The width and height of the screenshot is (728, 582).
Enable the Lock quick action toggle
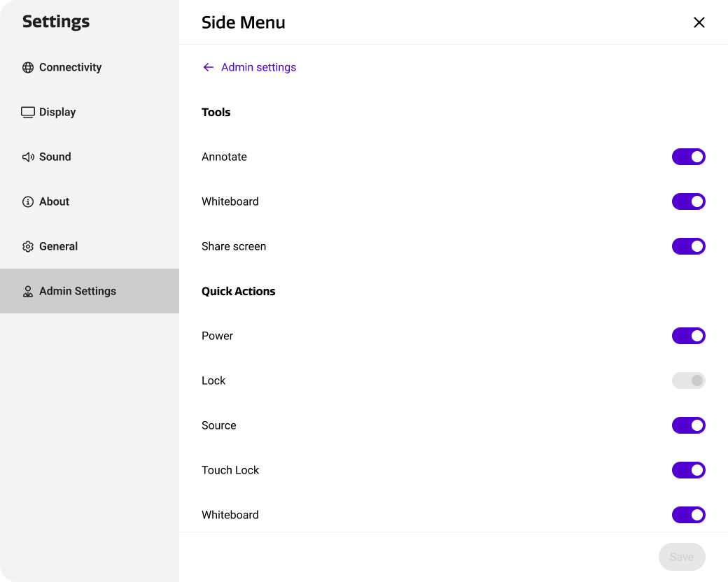point(688,381)
